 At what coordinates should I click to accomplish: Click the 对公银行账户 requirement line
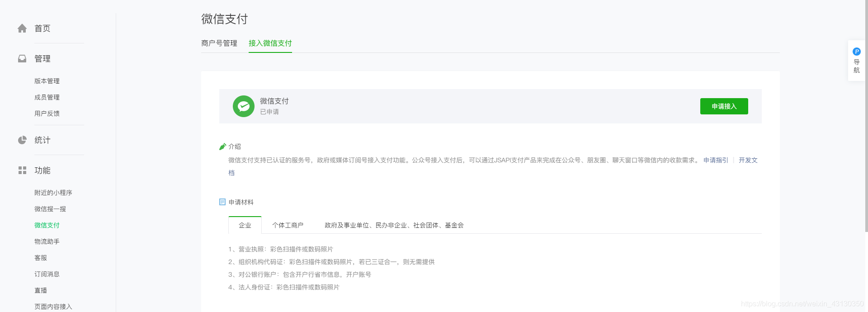[300, 274]
